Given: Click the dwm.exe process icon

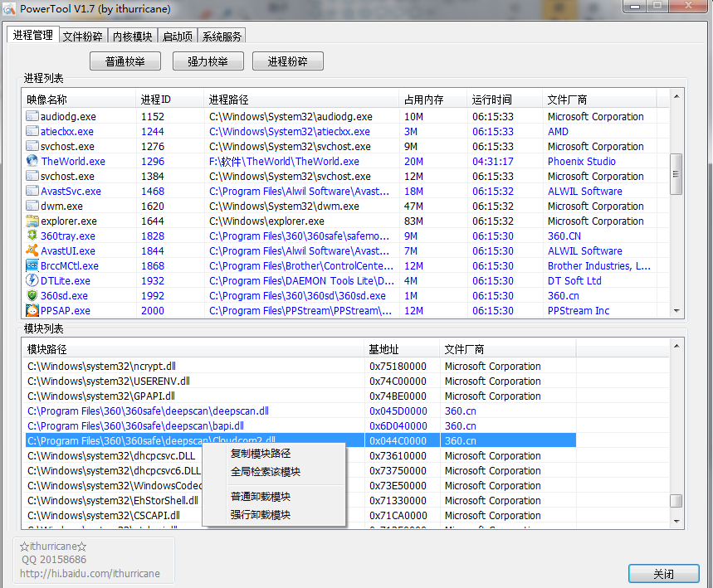Looking at the screenshot, I should pos(32,206).
